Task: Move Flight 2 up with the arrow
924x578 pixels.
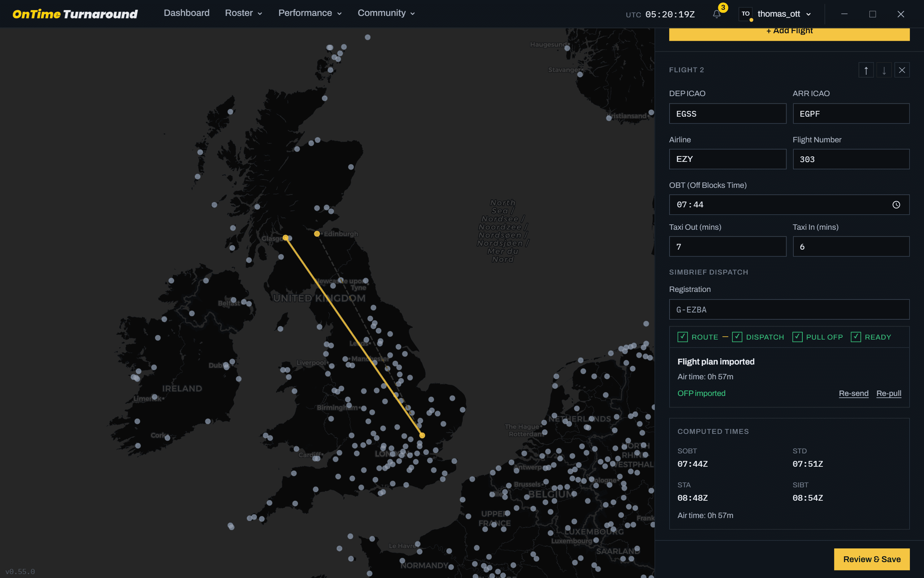Action: click(x=866, y=70)
